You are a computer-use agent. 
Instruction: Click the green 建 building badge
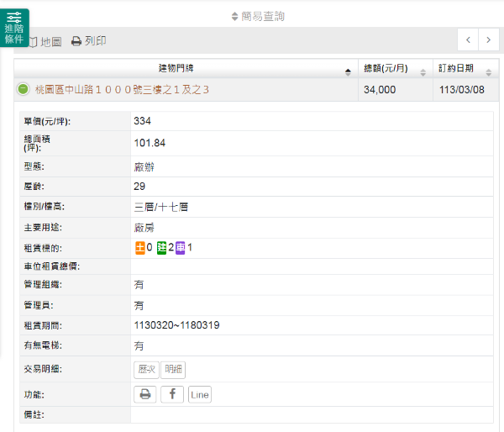tap(162, 248)
